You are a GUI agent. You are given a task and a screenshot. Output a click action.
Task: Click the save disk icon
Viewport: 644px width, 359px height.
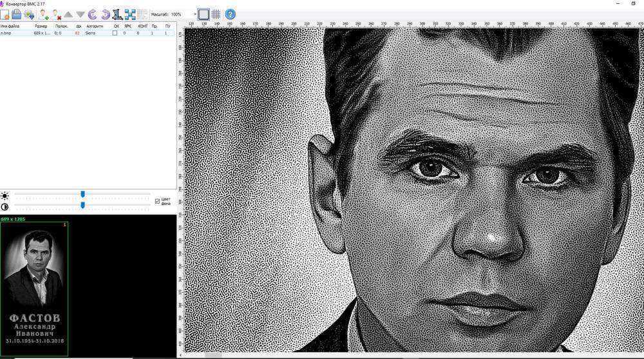pyautogui.click(x=16, y=14)
